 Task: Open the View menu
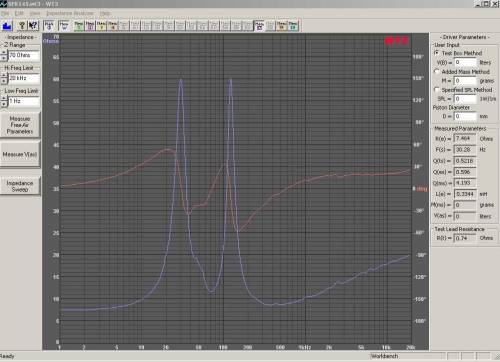click(35, 13)
